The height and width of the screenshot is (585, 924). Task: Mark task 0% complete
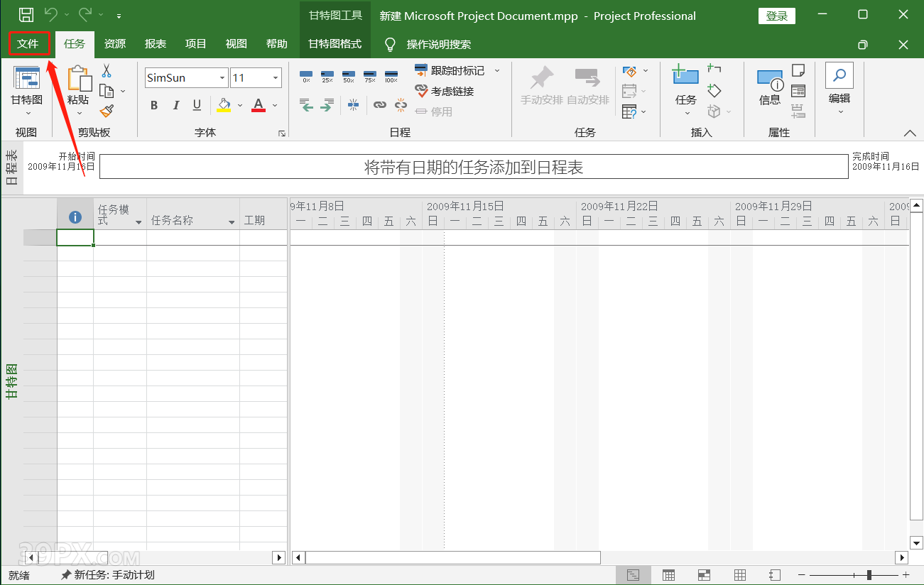[x=306, y=77]
